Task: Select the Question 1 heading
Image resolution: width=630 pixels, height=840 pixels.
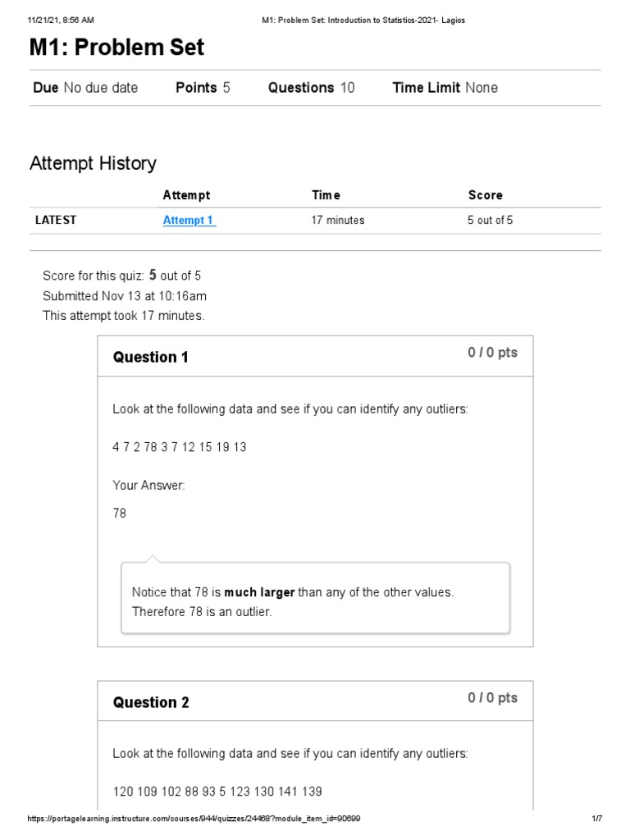Action: tap(151, 357)
